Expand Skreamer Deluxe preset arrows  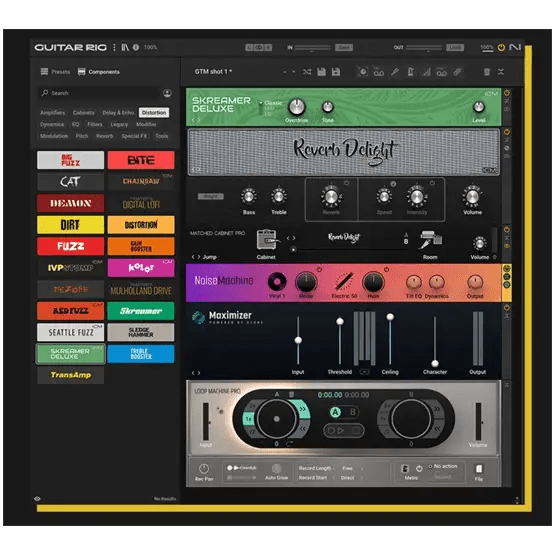196,120
